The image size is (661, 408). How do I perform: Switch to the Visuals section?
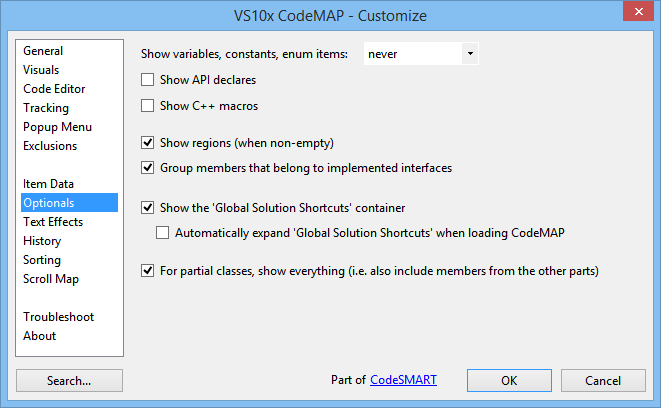[41, 70]
